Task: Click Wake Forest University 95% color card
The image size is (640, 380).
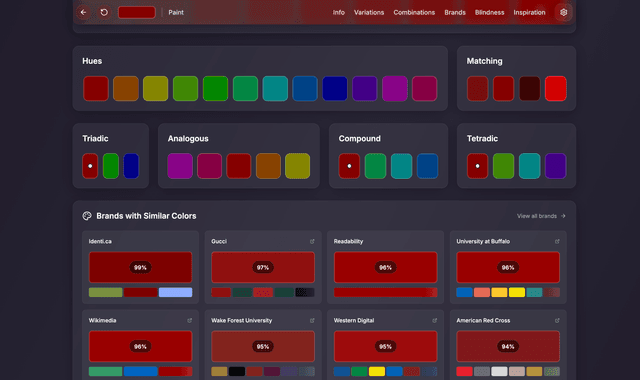Action: pos(263,347)
